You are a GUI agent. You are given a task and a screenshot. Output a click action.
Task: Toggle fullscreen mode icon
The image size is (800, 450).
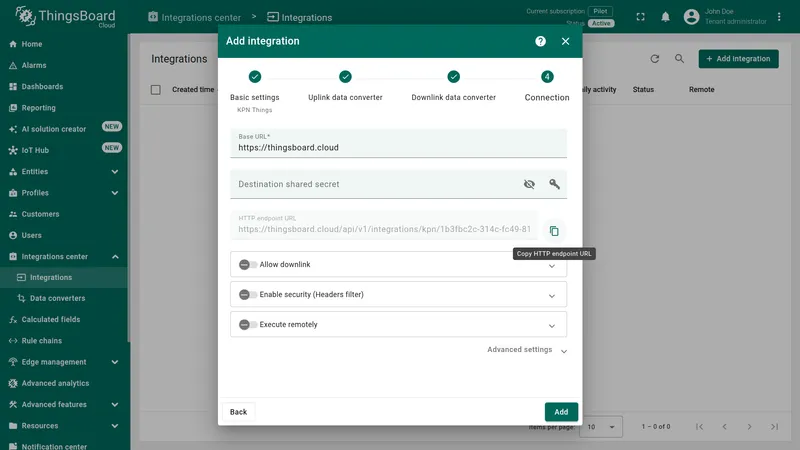point(640,17)
